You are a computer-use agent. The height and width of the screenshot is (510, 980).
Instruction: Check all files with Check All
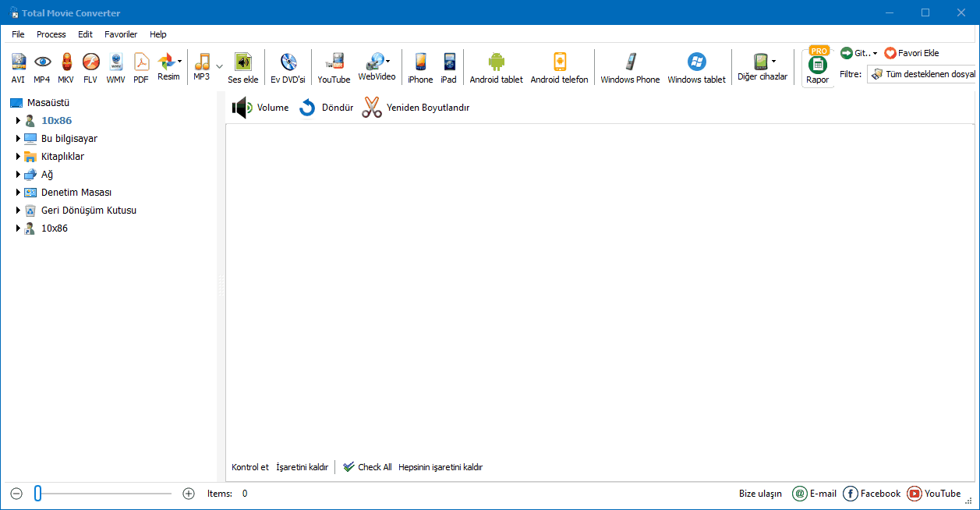pos(367,467)
